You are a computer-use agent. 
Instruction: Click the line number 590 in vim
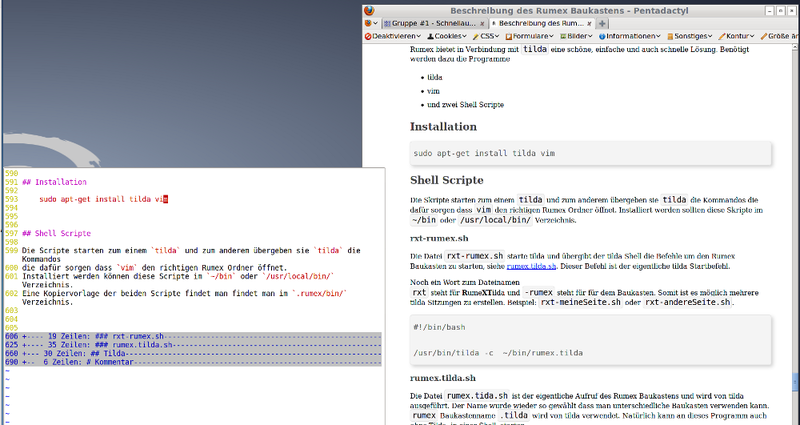[x=11, y=173]
